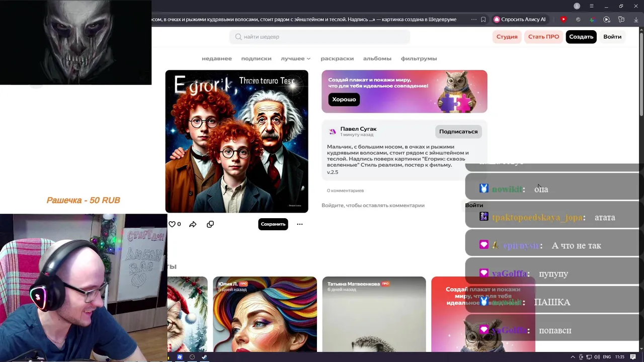The image size is (644, 362).
Task: Click the image description prompt text
Action: pyautogui.click(x=397, y=156)
